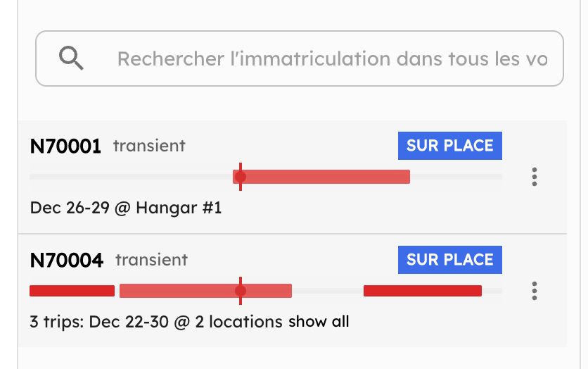588x369 pixels.
Task: Click the Dec 26-29 @ Hangar #1 text
Action: click(126, 208)
